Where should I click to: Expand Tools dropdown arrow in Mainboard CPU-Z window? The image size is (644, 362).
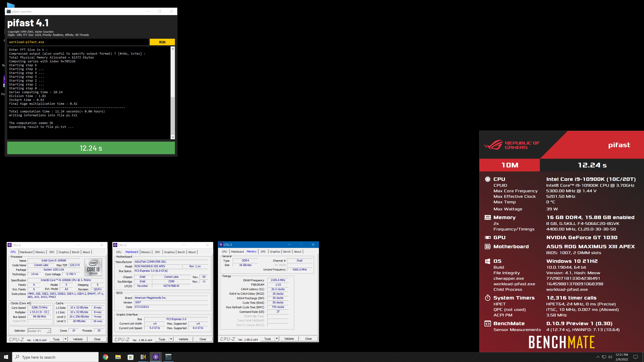click(171, 339)
